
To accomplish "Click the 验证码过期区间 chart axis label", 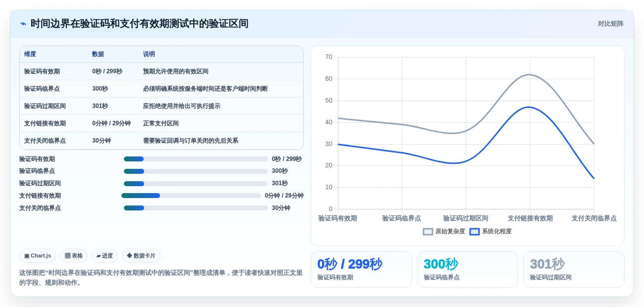I will [x=466, y=218].
